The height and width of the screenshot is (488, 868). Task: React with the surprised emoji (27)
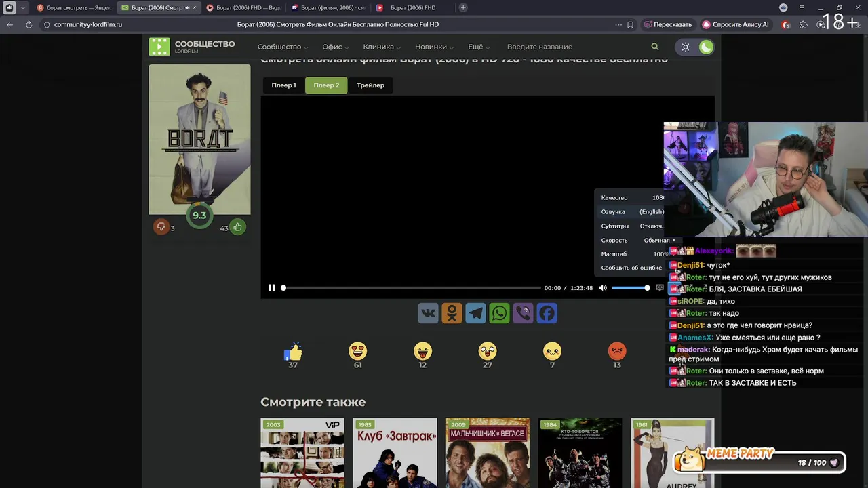click(x=488, y=351)
